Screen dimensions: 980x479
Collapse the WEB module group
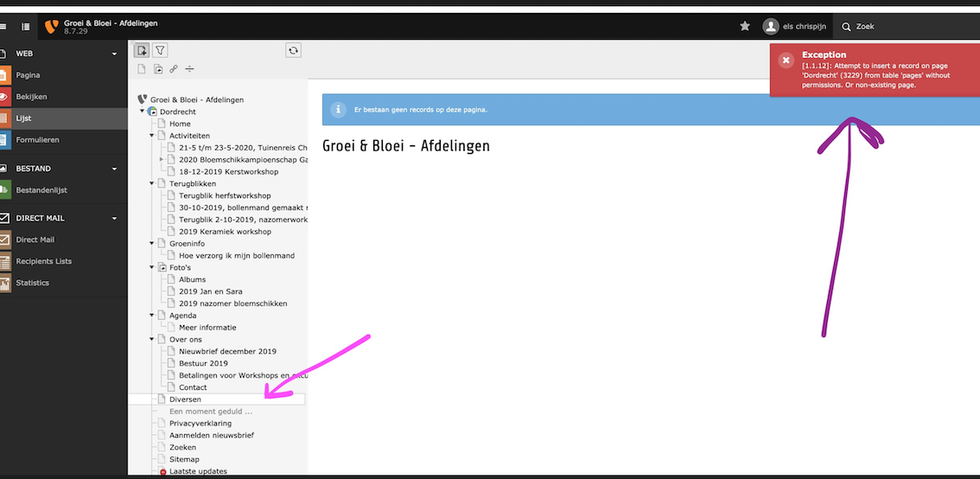point(114,54)
